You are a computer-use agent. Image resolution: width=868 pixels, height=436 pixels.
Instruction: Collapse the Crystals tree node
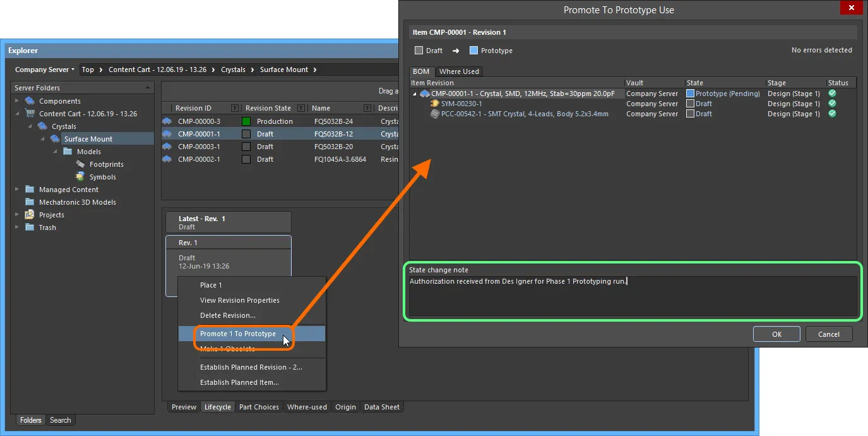point(30,126)
